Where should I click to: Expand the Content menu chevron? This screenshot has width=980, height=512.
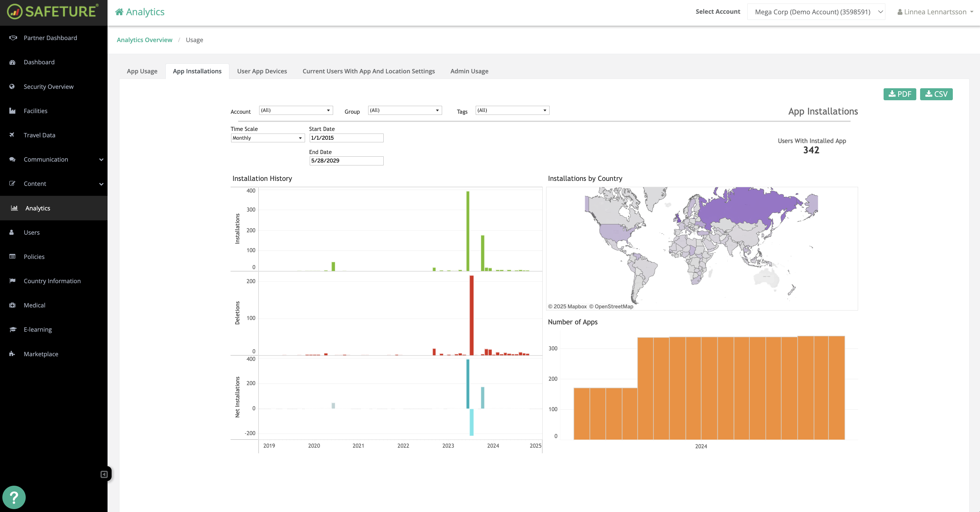(x=101, y=184)
